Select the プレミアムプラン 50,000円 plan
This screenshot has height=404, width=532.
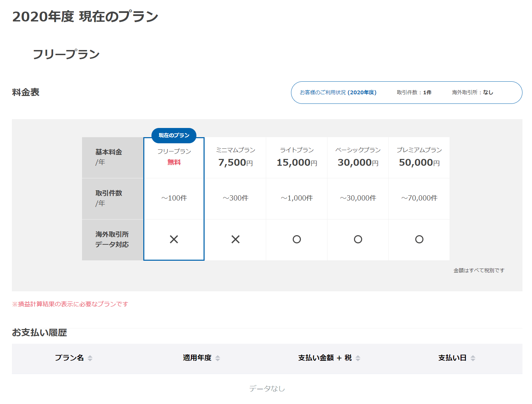419,158
